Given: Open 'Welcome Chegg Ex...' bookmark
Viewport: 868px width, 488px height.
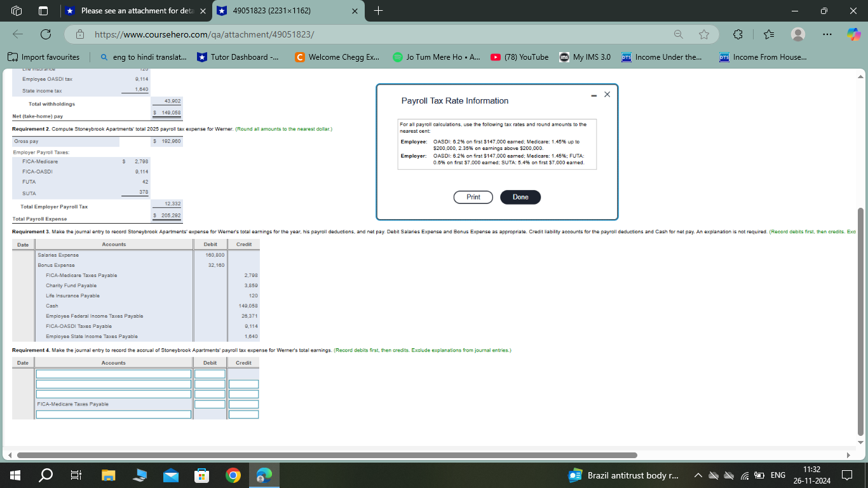Looking at the screenshot, I should click(x=337, y=57).
